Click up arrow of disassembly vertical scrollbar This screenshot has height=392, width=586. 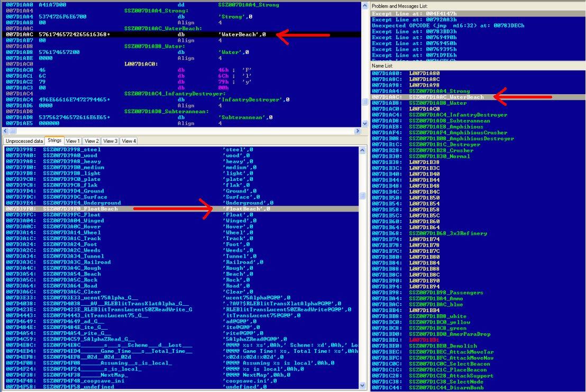(364, 5)
